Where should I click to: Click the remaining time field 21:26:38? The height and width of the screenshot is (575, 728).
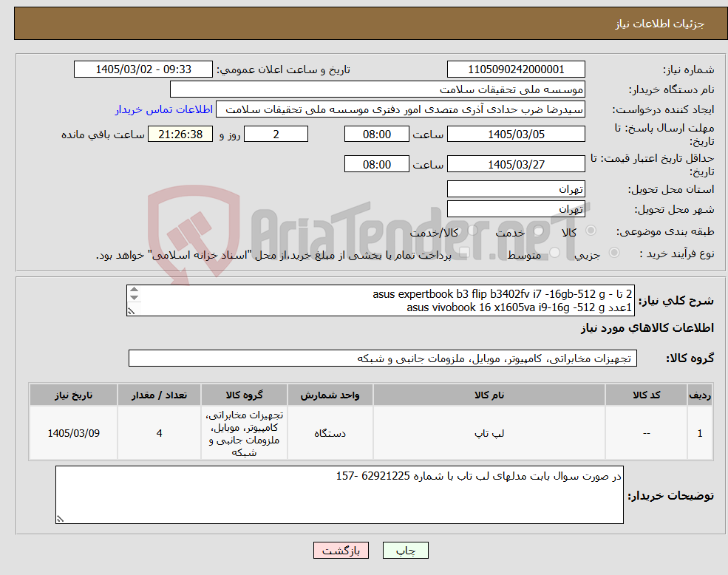point(180,135)
